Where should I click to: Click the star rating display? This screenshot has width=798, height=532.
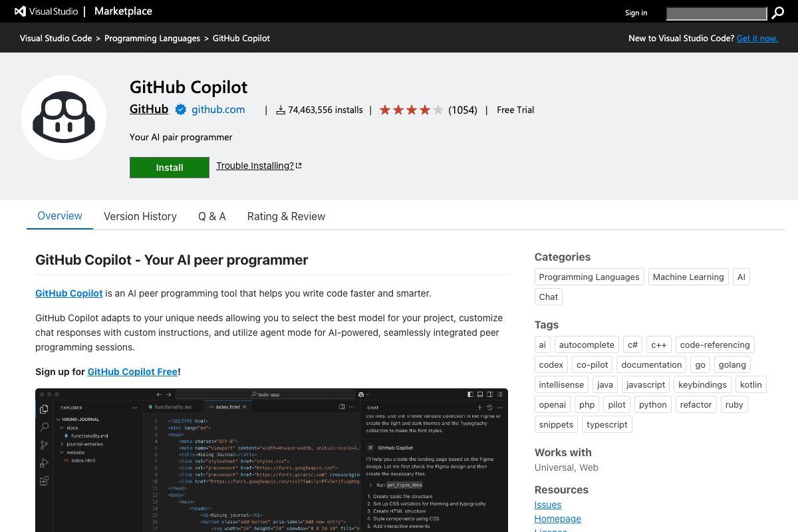pyautogui.click(x=411, y=110)
